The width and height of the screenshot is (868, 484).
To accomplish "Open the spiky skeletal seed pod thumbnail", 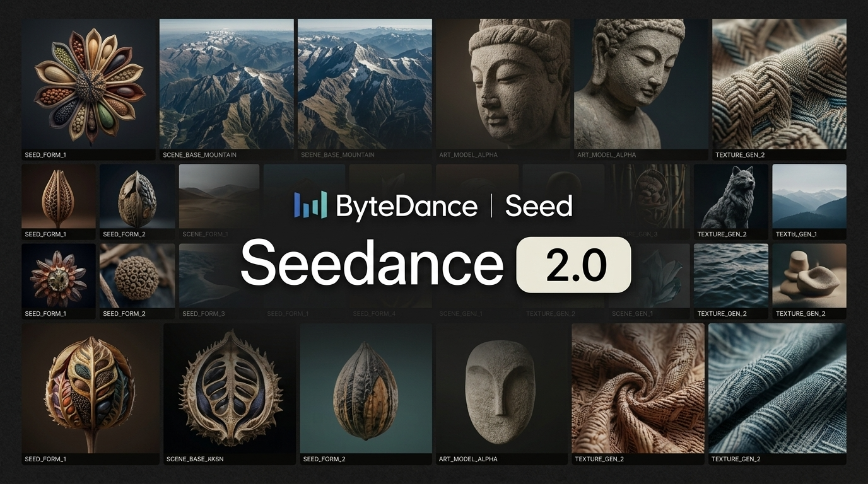I will (230, 388).
